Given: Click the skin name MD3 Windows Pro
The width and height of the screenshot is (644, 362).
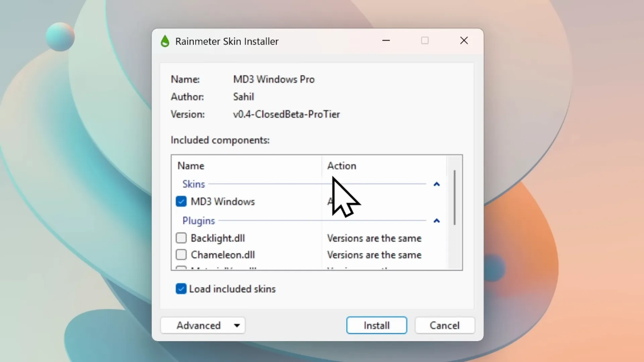Looking at the screenshot, I should tap(274, 79).
